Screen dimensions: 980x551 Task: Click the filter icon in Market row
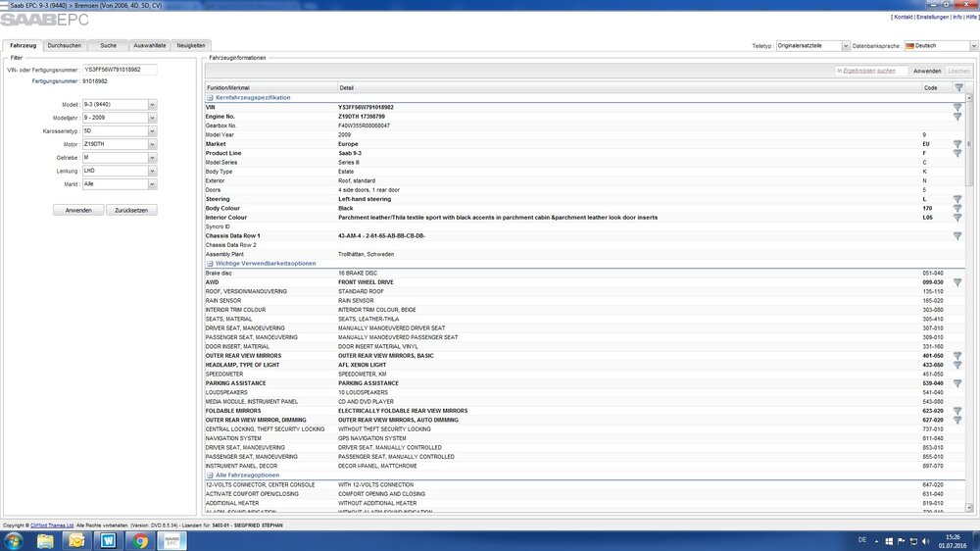tap(956, 144)
